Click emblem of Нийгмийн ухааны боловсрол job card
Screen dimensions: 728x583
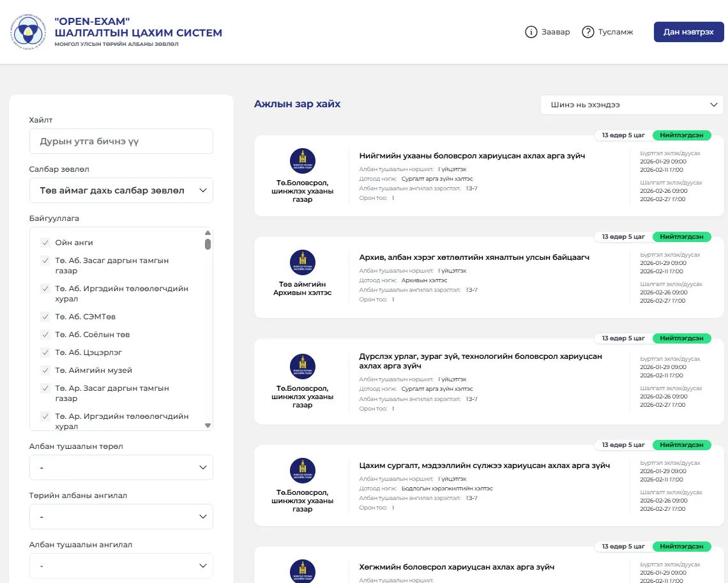coord(302,161)
